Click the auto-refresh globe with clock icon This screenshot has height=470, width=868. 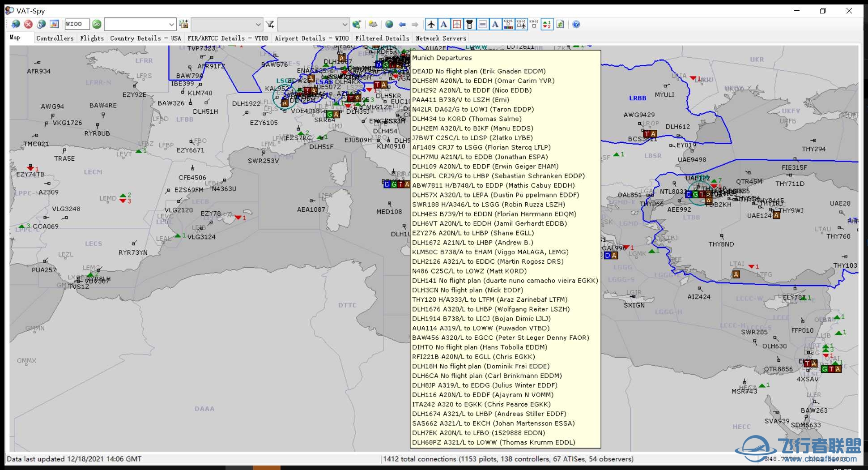tap(41, 24)
